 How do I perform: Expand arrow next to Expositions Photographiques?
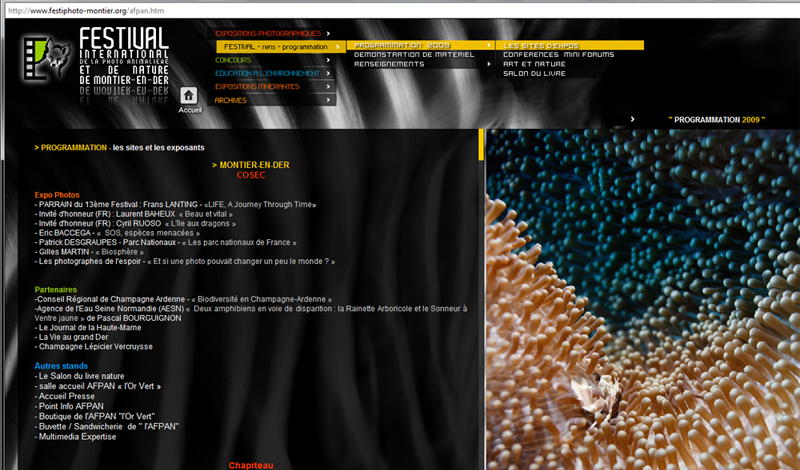click(x=328, y=34)
